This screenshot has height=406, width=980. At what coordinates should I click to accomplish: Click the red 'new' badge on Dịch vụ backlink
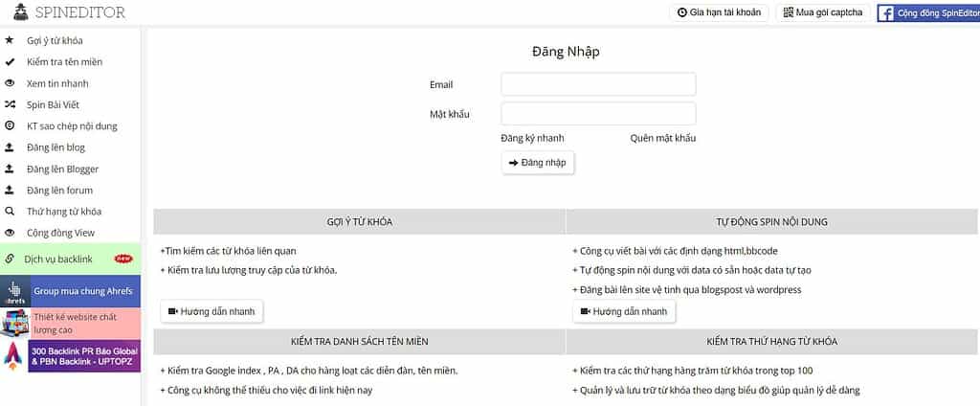coord(123,259)
